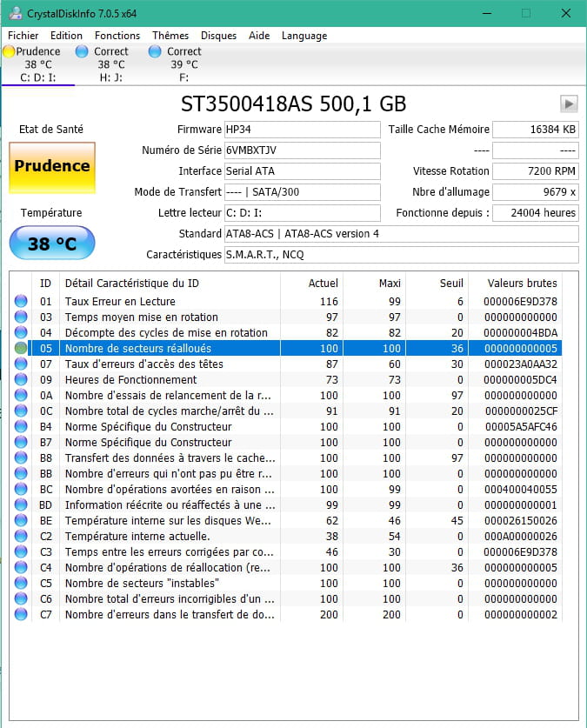Select the blue status orb for disk H: J:

(x=82, y=51)
